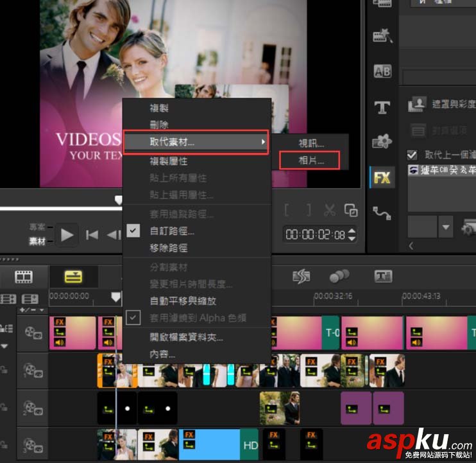The width and height of the screenshot is (476, 463).
Task: Select the FX Filter library panel
Action: (x=382, y=177)
